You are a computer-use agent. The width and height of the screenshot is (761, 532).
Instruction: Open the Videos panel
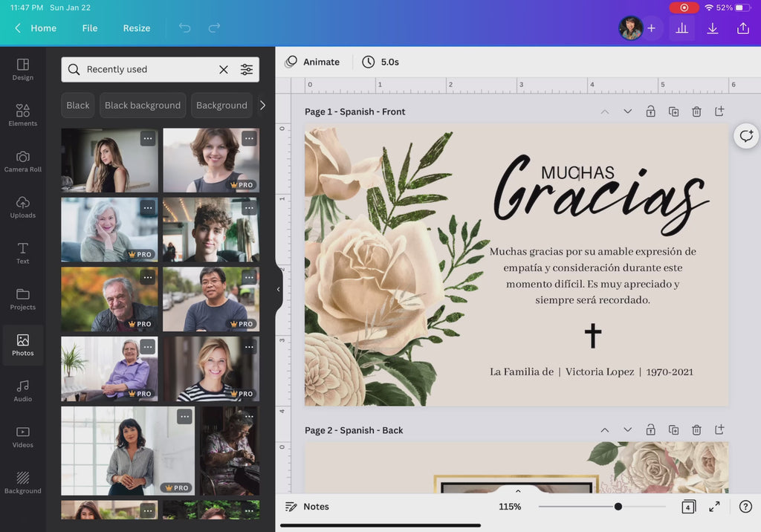[23, 438]
